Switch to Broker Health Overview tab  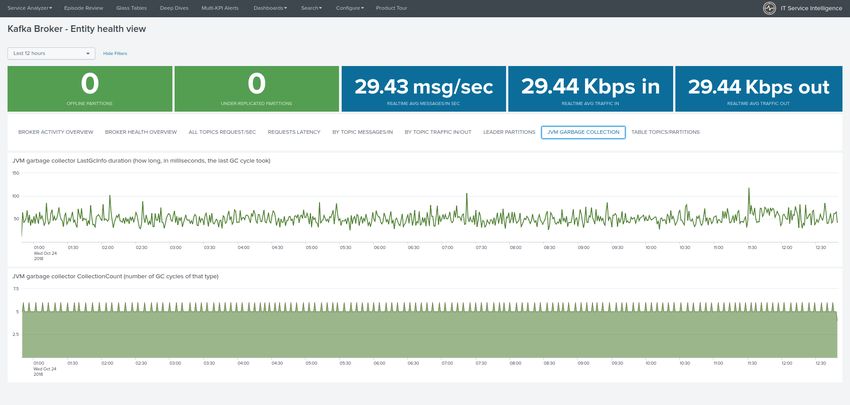pos(141,132)
